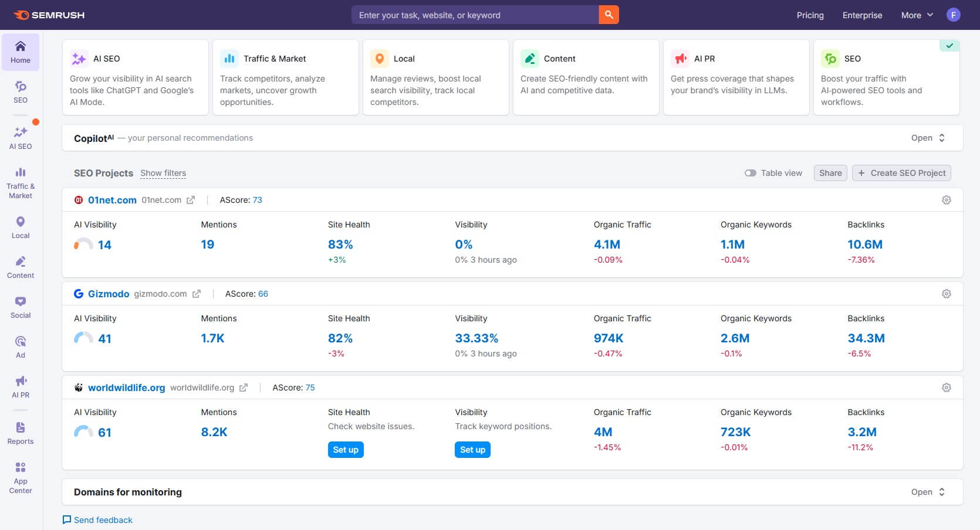Click the AI Visibility gauge for Gizmodo
980x530 pixels.
pos(83,337)
